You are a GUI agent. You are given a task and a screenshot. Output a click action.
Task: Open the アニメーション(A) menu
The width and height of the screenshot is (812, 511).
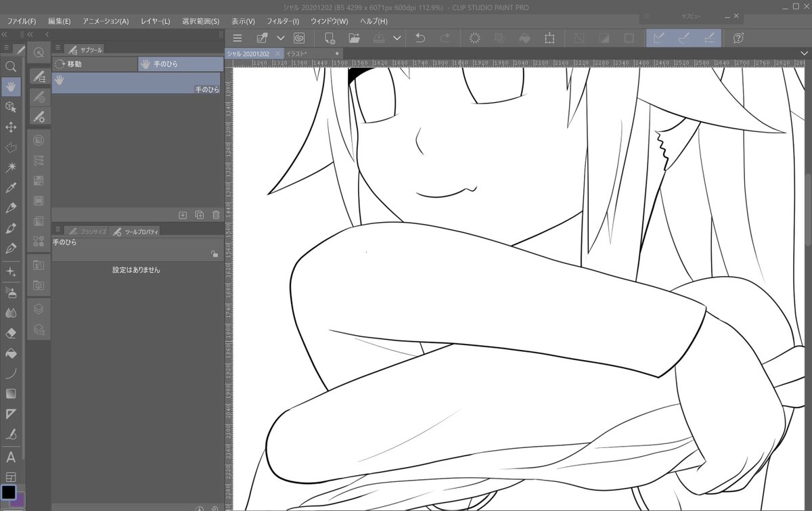(106, 21)
